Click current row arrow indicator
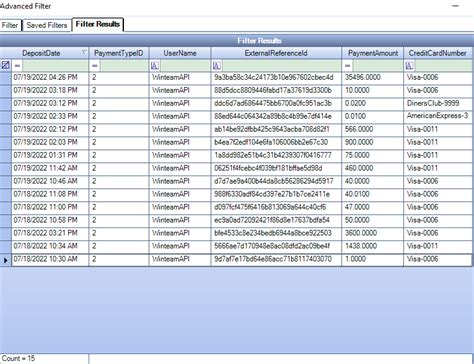This screenshot has height=364, width=474. click(6, 260)
